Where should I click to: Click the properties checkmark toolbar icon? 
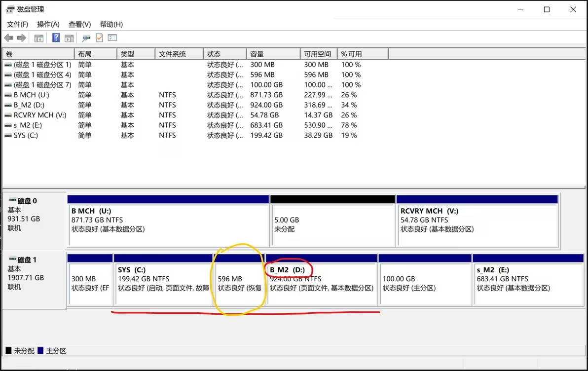99,37
